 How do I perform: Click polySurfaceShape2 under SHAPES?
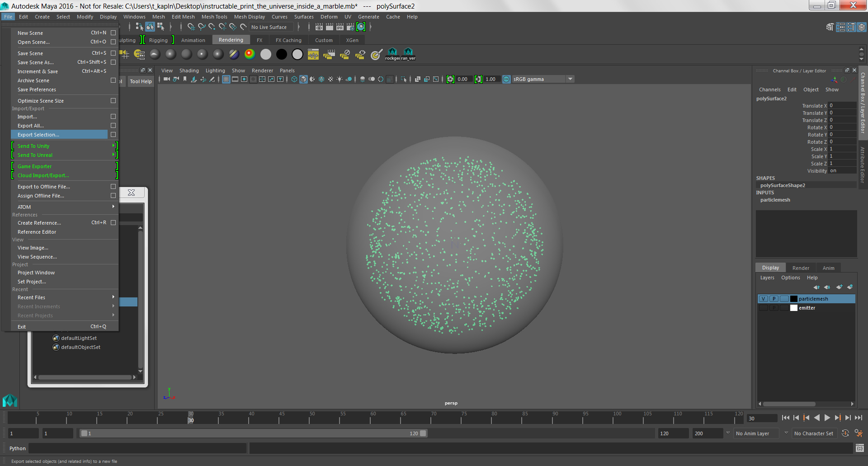tap(783, 185)
